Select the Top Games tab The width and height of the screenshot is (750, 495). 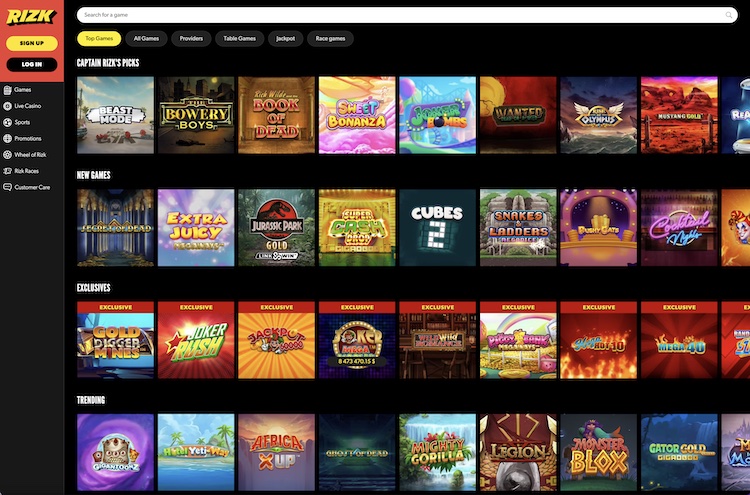click(x=99, y=39)
